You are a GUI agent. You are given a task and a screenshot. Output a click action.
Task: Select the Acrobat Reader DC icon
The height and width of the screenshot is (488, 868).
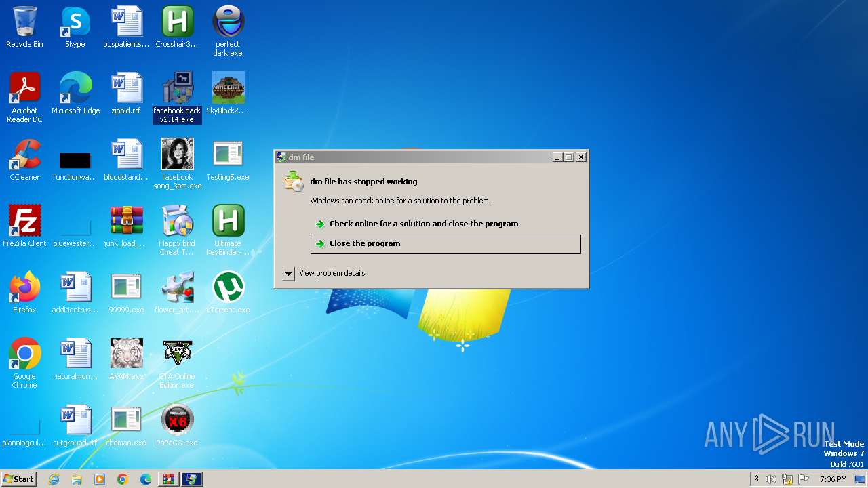24,98
